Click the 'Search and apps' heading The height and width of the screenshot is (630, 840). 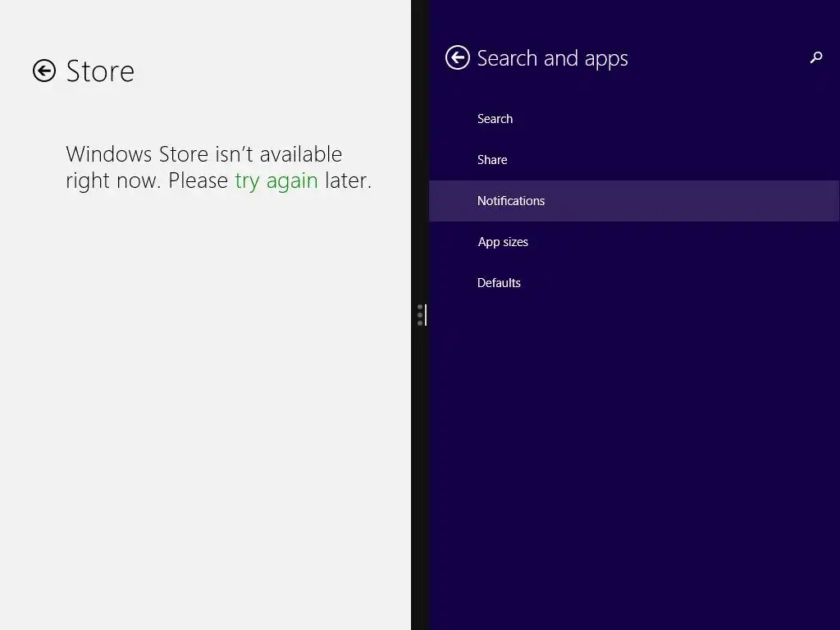[x=552, y=58]
